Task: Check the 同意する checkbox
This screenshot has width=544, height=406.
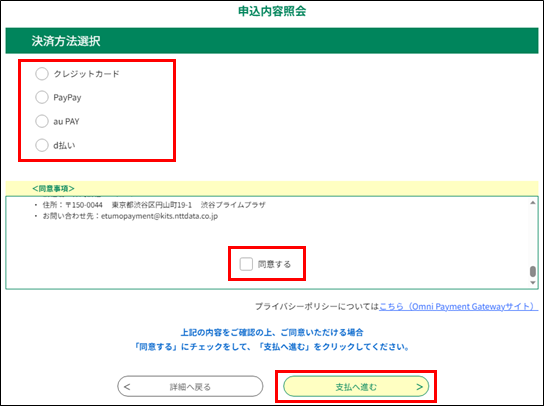Action: coord(246,264)
